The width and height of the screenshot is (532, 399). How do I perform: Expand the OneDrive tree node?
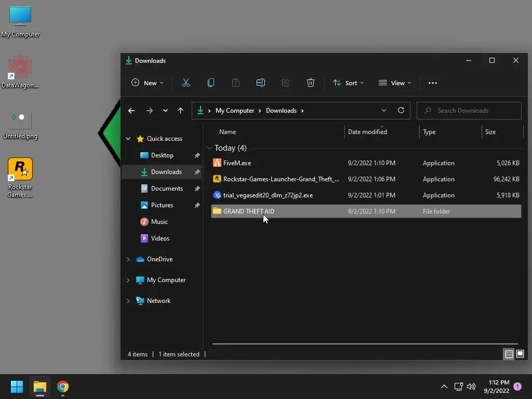[128, 259]
